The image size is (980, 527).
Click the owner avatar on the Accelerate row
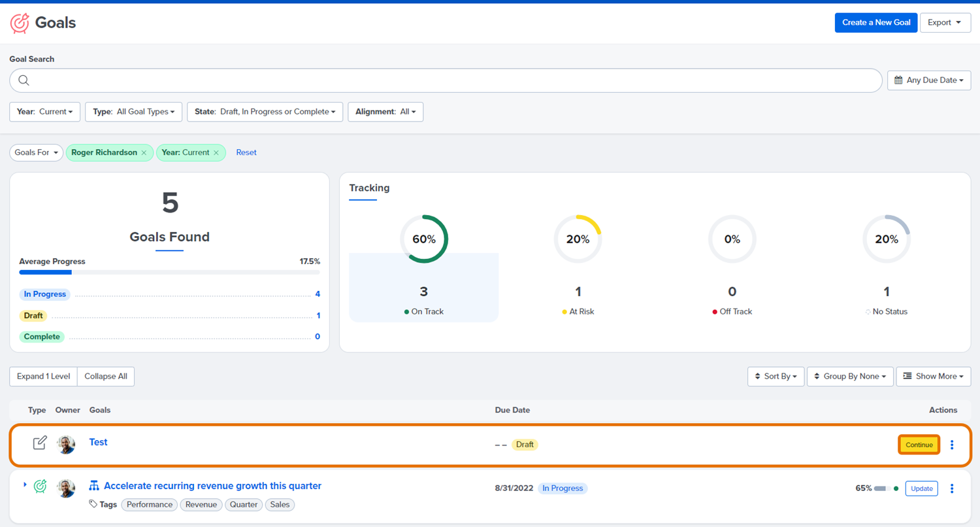[x=66, y=488]
